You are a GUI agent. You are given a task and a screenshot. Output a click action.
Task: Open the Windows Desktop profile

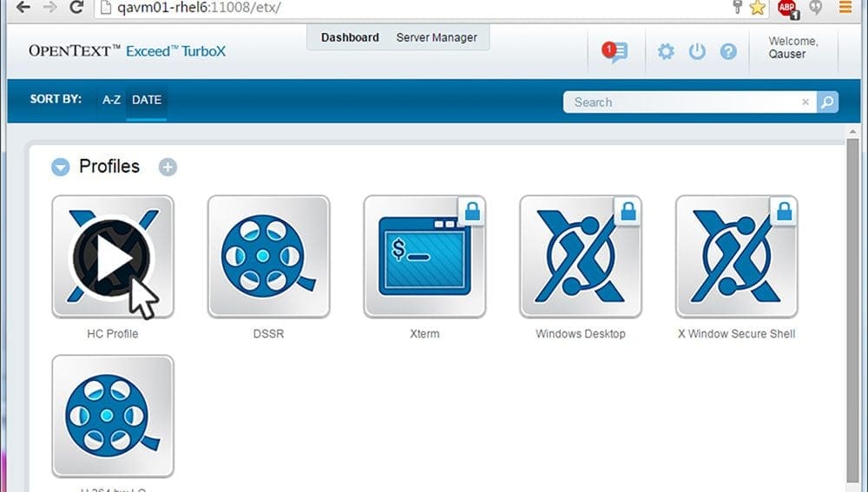[x=581, y=256]
